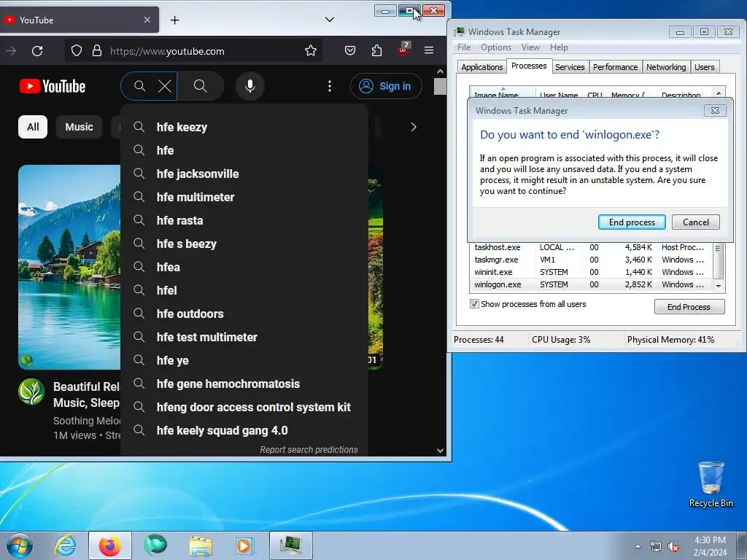
Task: Choose the 'hfe outdoors' suggestion
Action: tap(244, 314)
